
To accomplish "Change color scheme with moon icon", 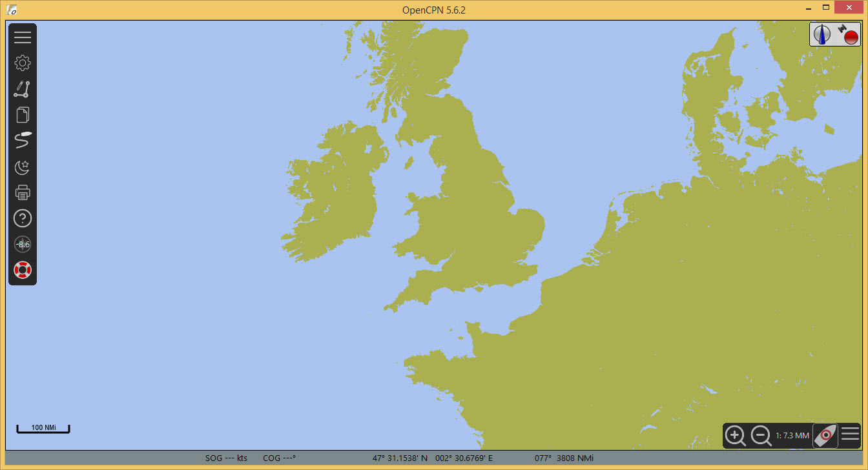I will (23, 167).
